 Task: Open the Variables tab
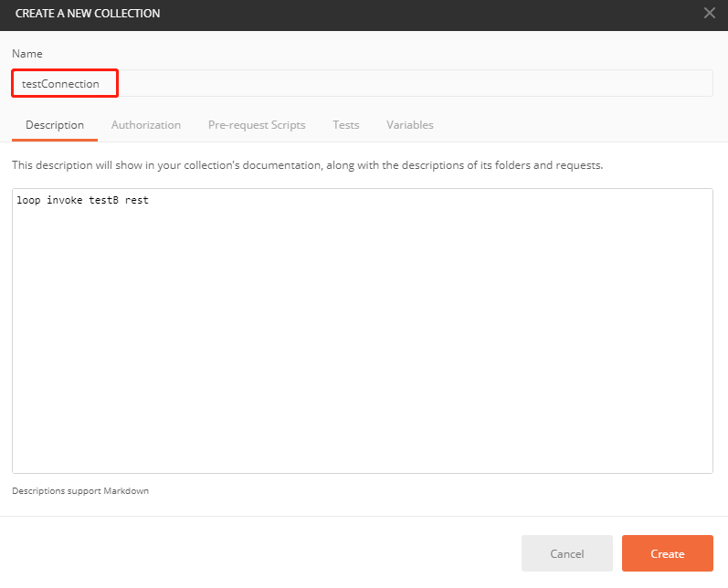410,125
